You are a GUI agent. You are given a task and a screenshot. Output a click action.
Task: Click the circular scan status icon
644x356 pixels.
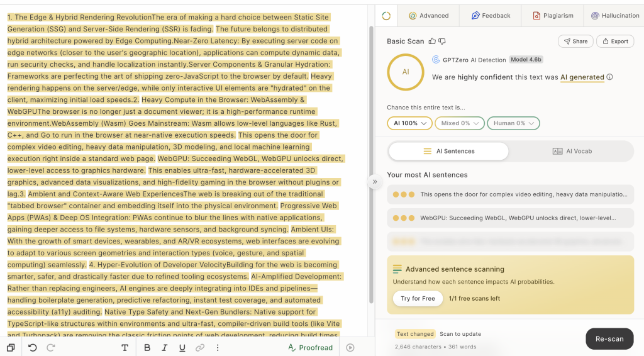coord(386,16)
